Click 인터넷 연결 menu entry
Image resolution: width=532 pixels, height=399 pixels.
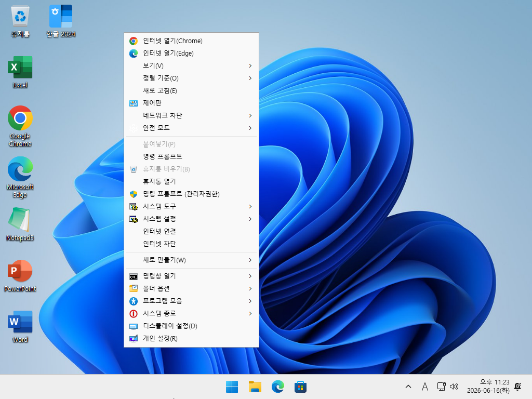191,231
